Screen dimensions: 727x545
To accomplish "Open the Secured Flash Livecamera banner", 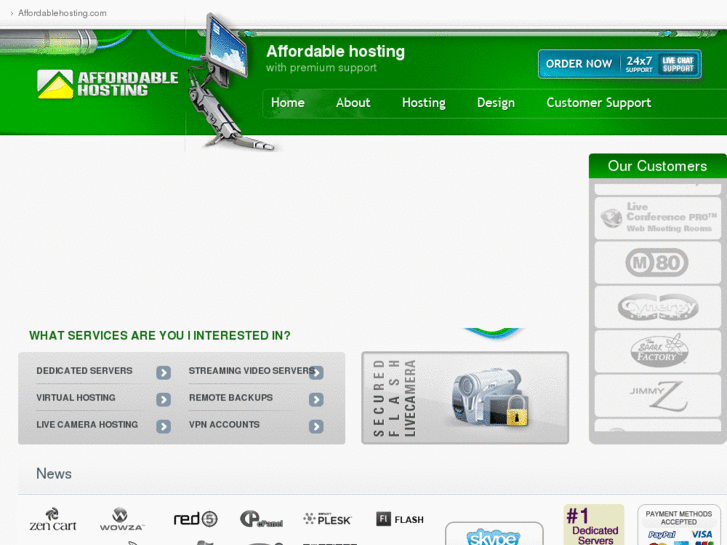I will tap(465, 398).
